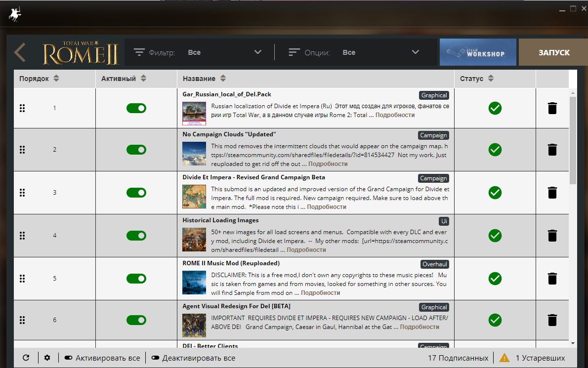Toggle off the No Campaign Clouds mod

[136, 150]
